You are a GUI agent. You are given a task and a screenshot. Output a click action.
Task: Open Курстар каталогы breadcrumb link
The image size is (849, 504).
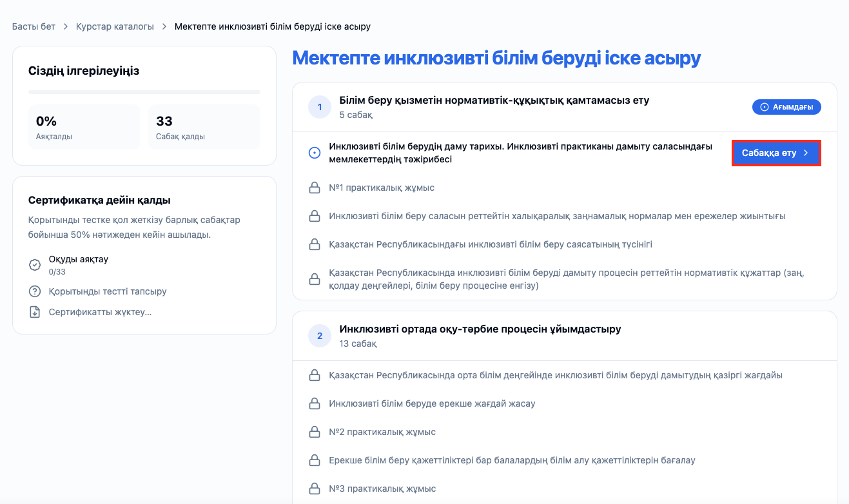tap(115, 26)
